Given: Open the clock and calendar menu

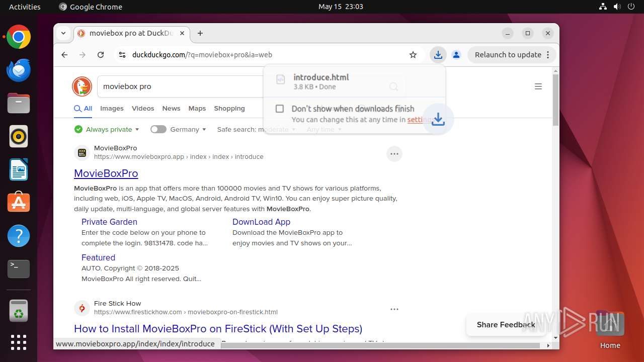Looking at the screenshot, I should 341,7.
